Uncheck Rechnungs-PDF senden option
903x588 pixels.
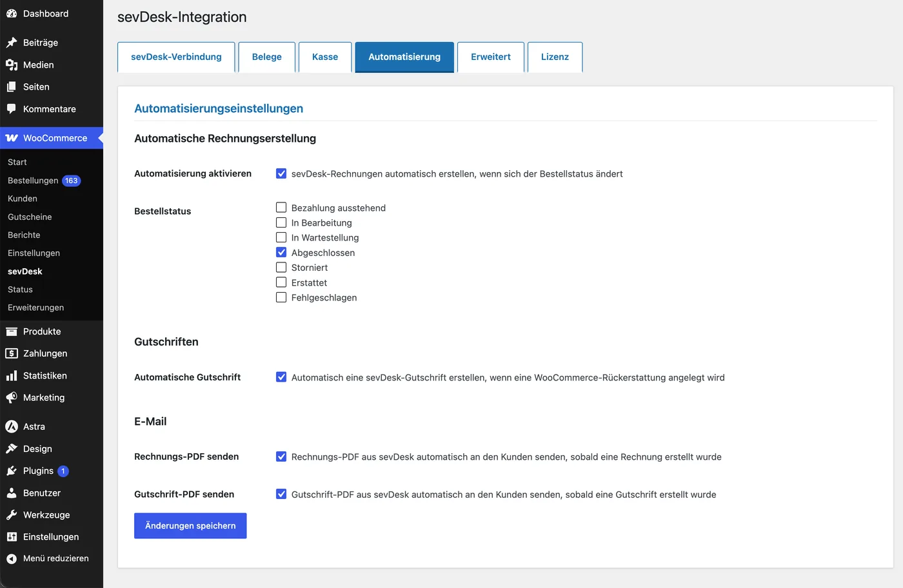pyautogui.click(x=281, y=456)
